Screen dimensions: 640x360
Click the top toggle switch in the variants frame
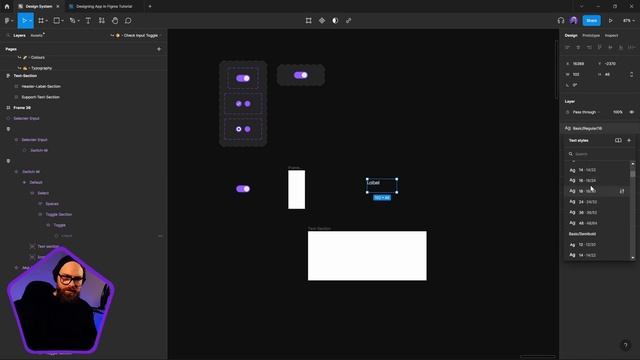(243, 78)
